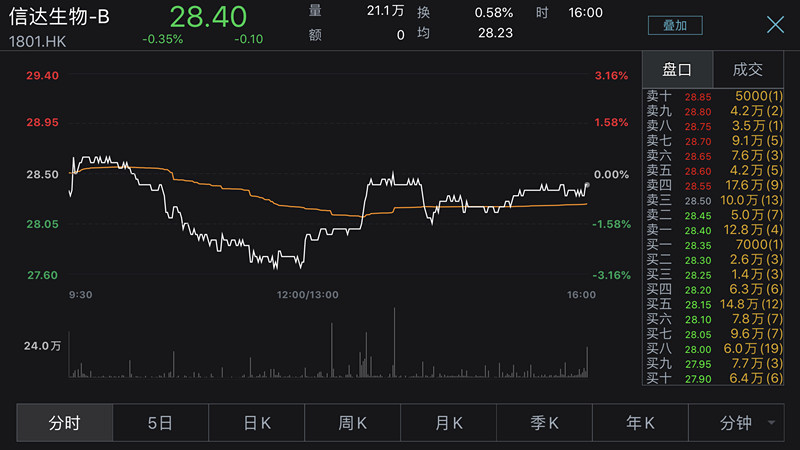Close the stock chart view with X
This screenshot has width=800, height=450.
775,24
